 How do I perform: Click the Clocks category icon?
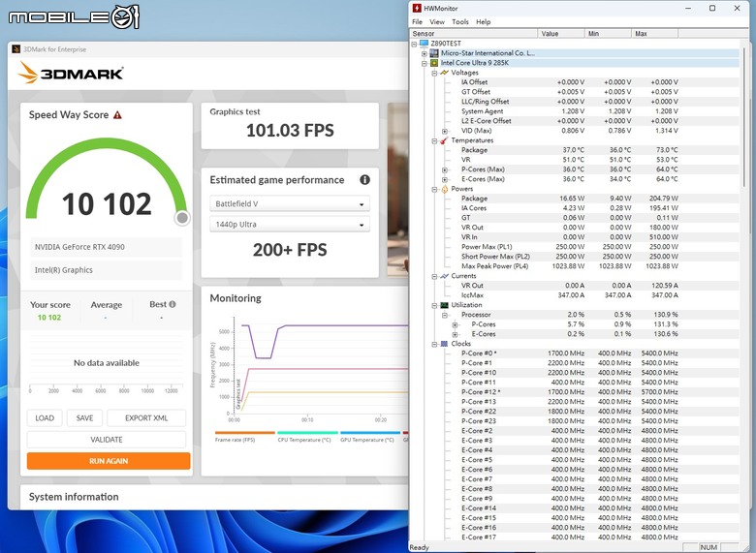tap(444, 344)
